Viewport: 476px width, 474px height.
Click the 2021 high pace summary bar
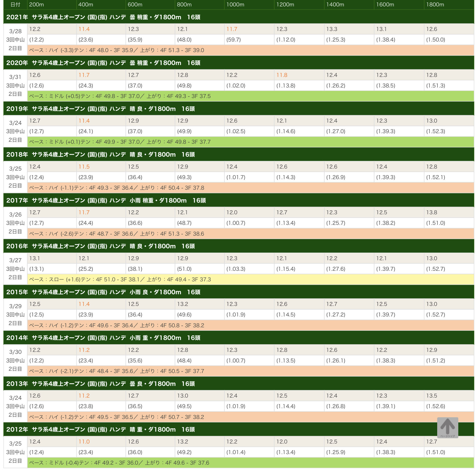[117, 50]
